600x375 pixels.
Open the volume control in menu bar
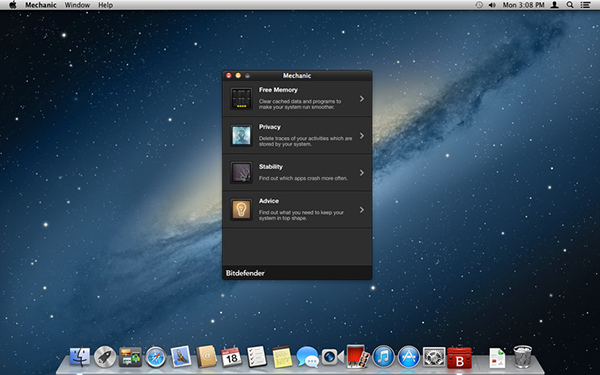coord(492,5)
